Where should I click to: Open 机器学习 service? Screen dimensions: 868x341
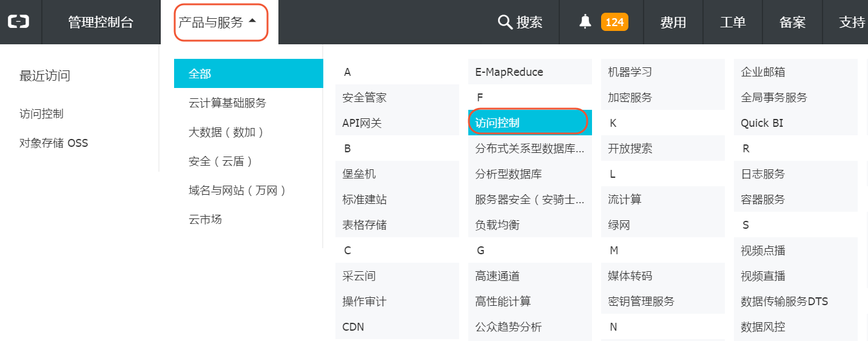click(x=663, y=72)
